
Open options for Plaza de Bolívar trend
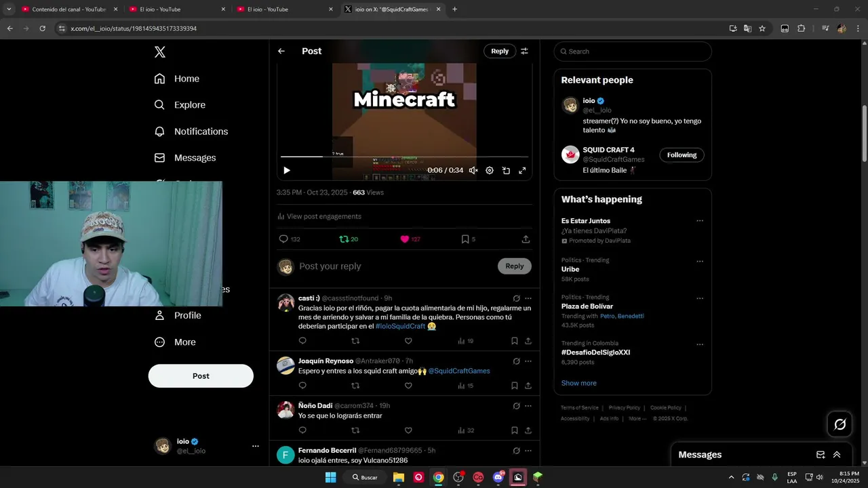click(700, 298)
